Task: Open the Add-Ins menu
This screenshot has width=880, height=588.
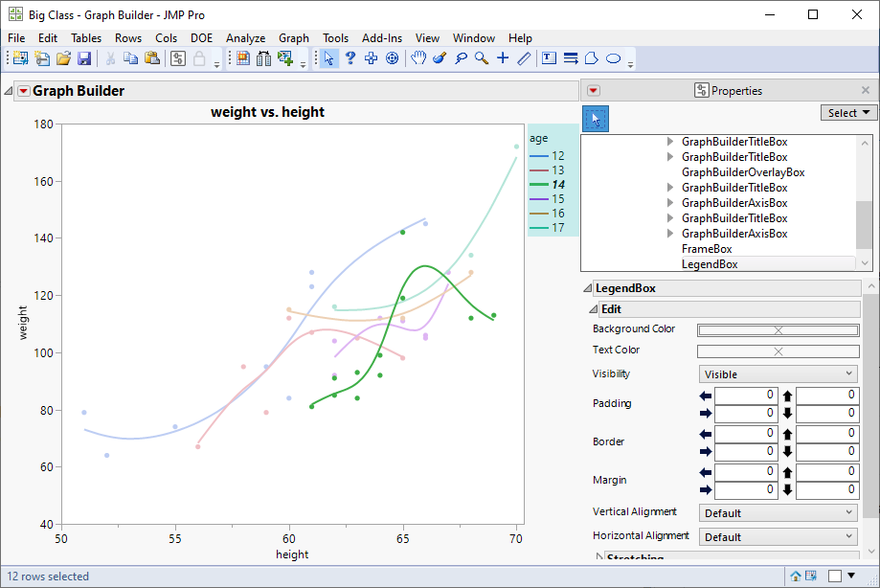Action: pyautogui.click(x=382, y=38)
